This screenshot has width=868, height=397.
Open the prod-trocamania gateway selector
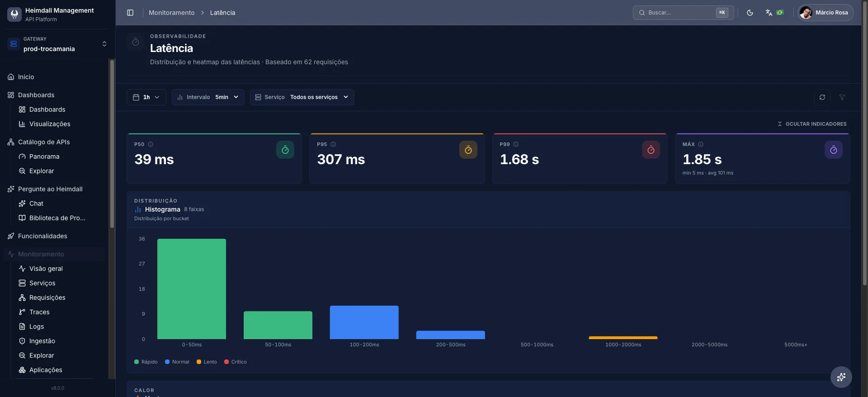58,44
